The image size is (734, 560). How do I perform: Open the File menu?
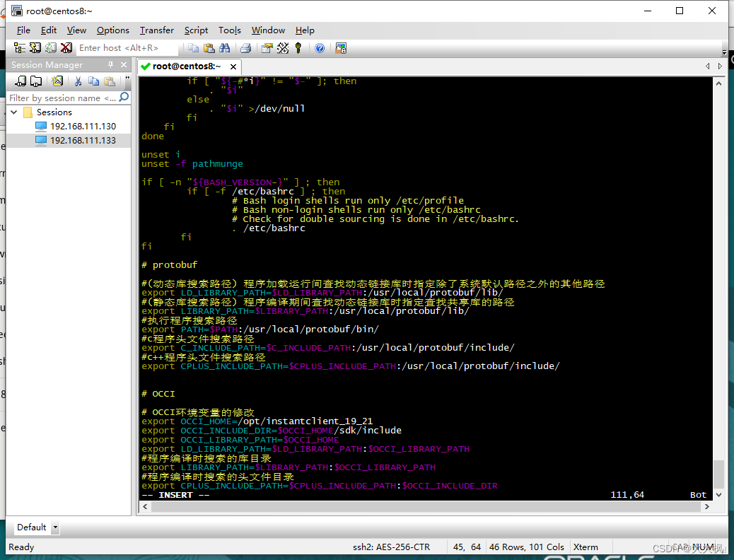23,30
